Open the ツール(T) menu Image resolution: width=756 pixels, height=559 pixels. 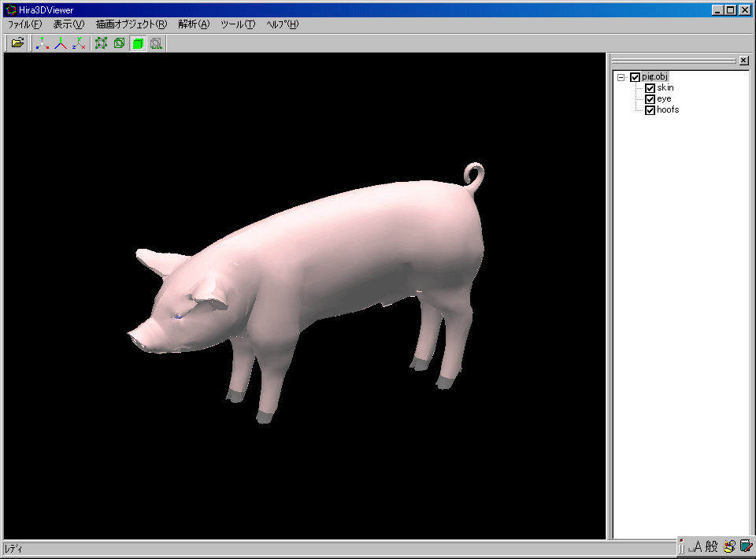[x=238, y=24]
